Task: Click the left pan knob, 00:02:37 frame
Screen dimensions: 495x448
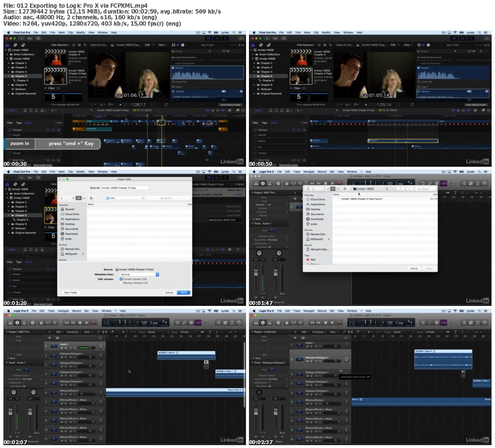Action: point(259,392)
